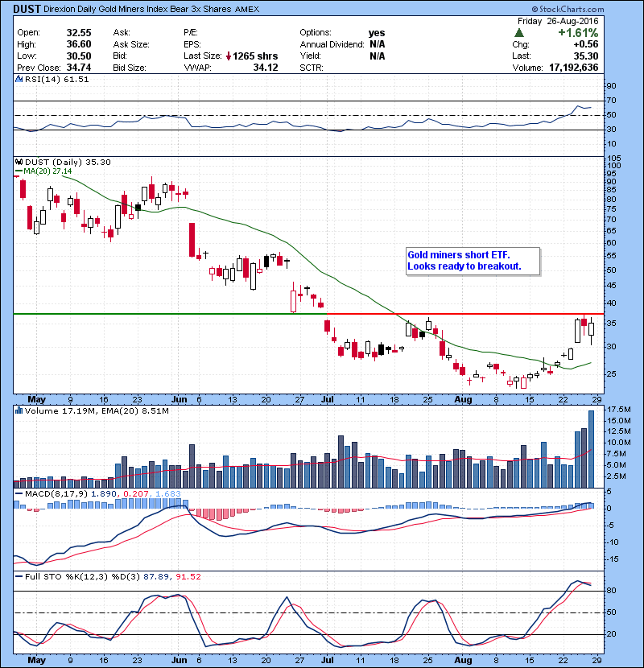Click the Full STO legend line marker

[19, 576]
